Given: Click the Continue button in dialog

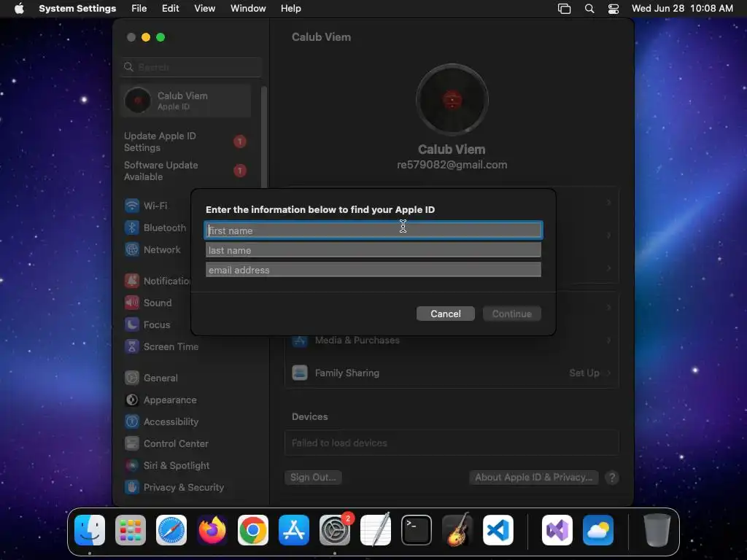Looking at the screenshot, I should click(x=511, y=314).
